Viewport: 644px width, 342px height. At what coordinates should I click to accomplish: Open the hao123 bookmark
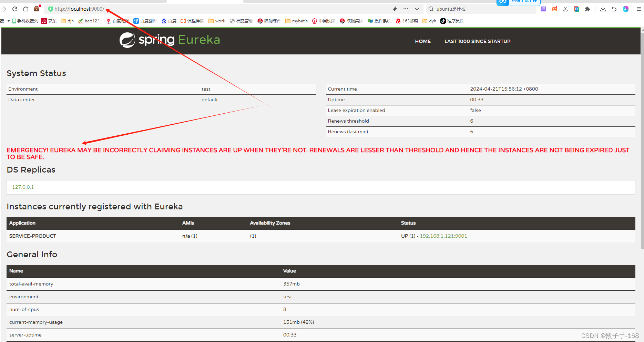pyautogui.click(x=89, y=21)
